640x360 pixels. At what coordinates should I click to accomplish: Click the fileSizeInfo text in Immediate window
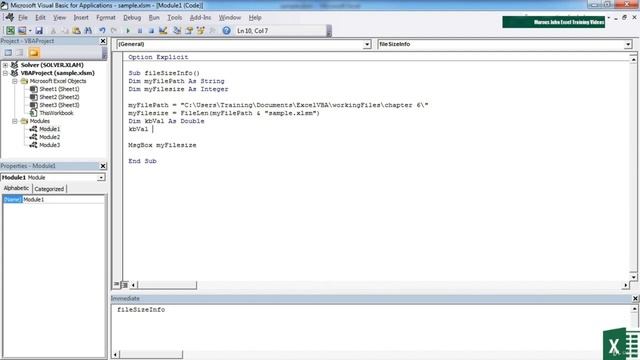(x=141, y=310)
